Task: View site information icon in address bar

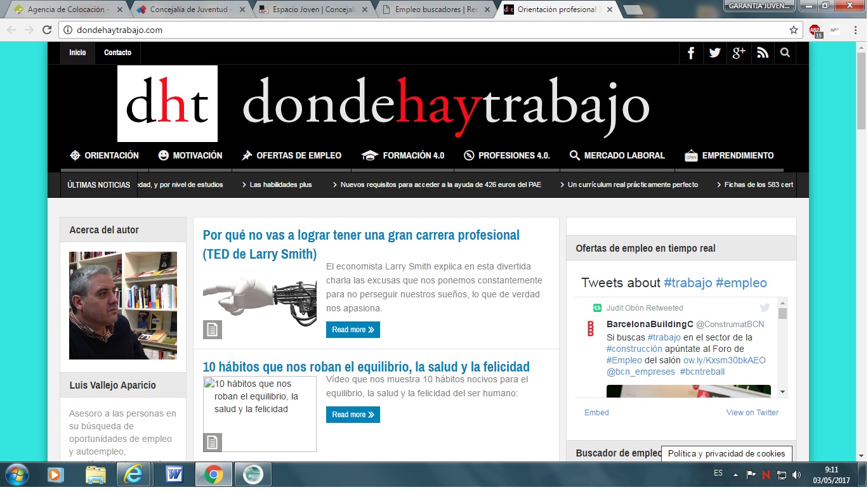Action: pos(68,30)
